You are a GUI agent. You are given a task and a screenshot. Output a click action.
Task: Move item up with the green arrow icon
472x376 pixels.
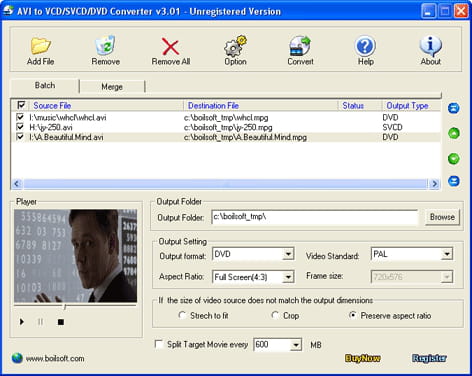454,133
